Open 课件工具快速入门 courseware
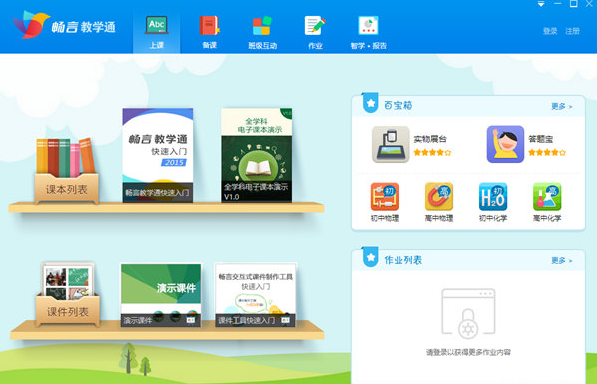 pyautogui.click(x=255, y=295)
